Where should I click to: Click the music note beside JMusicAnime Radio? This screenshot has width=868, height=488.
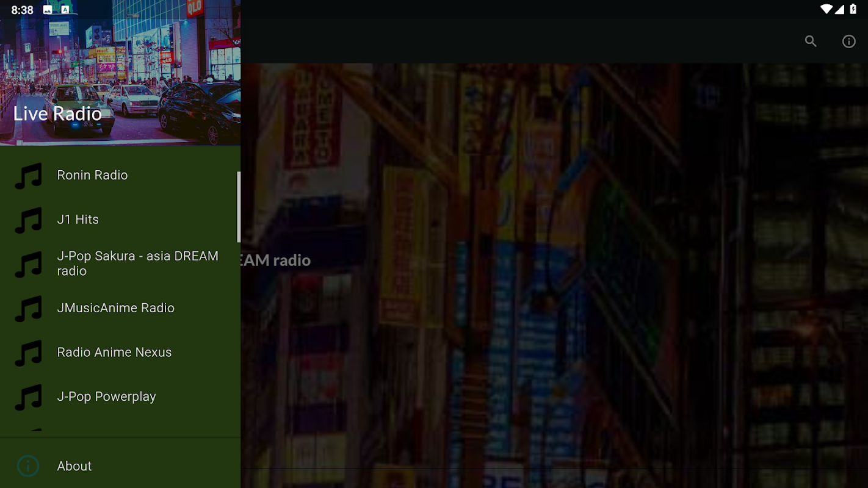coord(28,309)
